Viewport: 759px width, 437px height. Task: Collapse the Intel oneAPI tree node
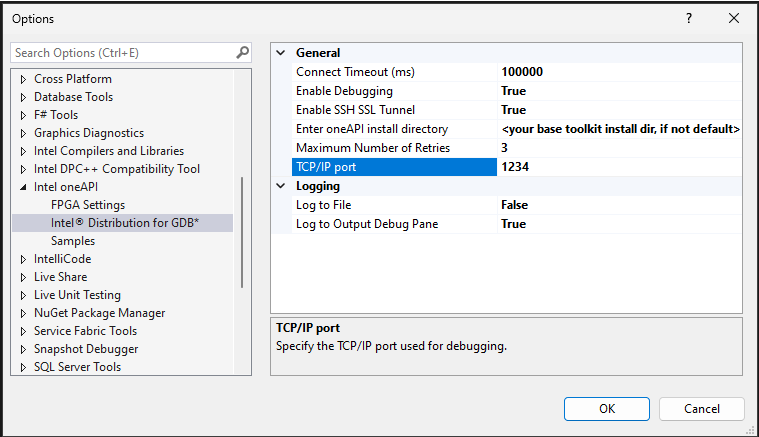point(24,187)
